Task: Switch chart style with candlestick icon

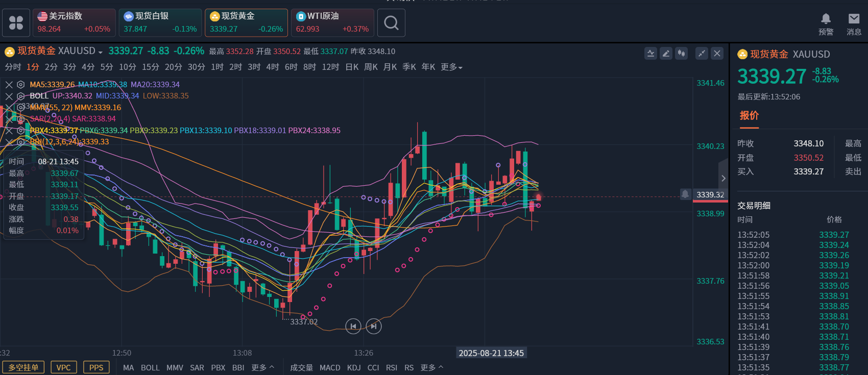Action: 681,53
